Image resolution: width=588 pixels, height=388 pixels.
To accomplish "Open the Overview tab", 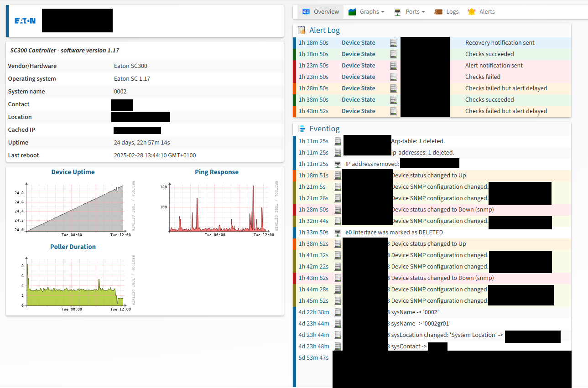I will (321, 12).
